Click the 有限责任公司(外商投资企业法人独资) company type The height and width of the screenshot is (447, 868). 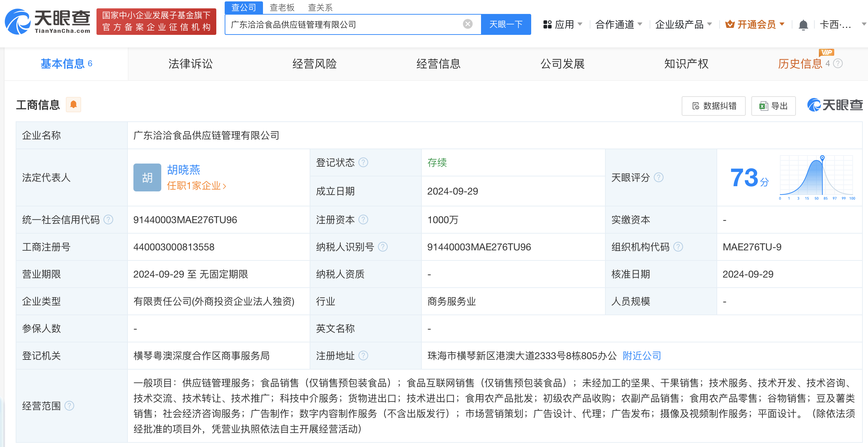[x=214, y=301]
